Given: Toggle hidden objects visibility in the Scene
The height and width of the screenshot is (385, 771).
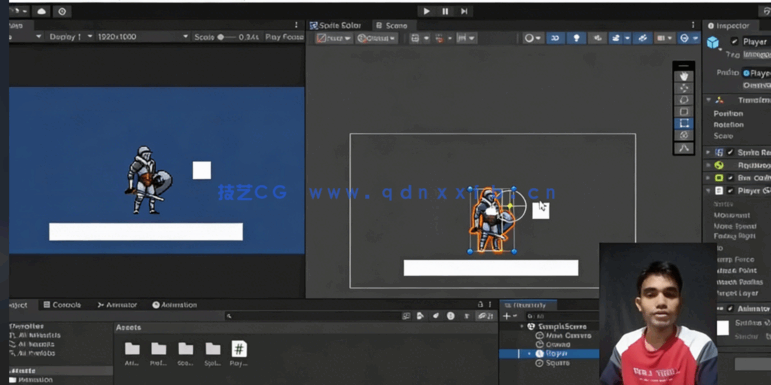Looking at the screenshot, I should click(642, 38).
